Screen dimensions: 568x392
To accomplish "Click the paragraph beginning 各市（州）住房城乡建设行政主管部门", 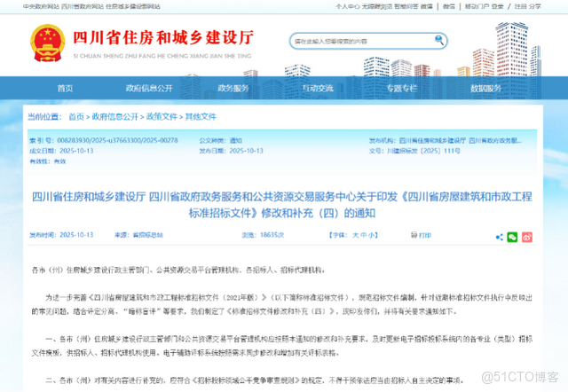I will 178,270.
